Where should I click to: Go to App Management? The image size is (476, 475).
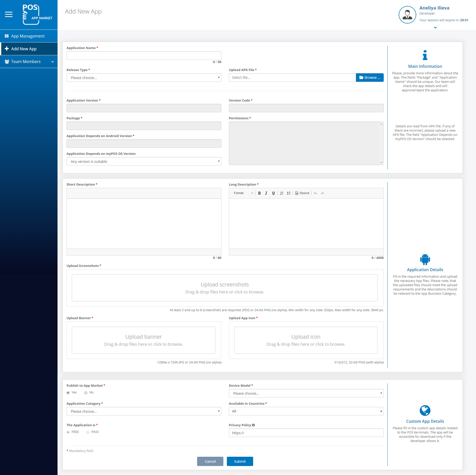pyautogui.click(x=28, y=36)
